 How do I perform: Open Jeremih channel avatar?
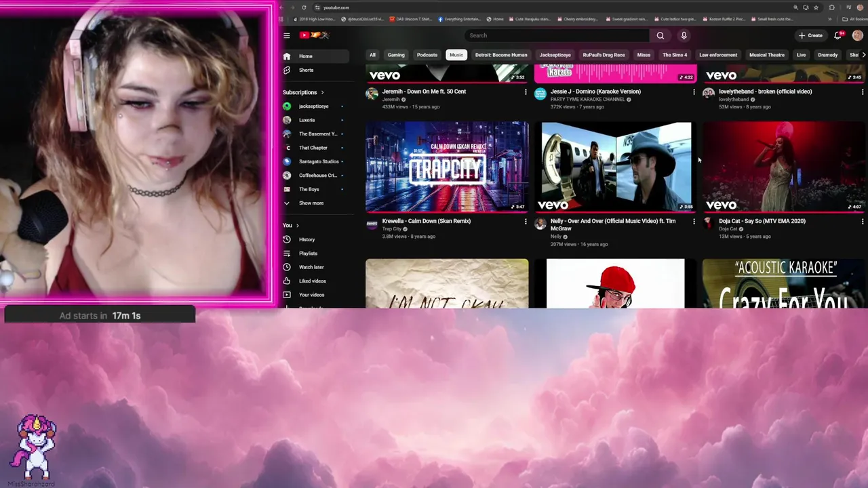[x=372, y=94]
